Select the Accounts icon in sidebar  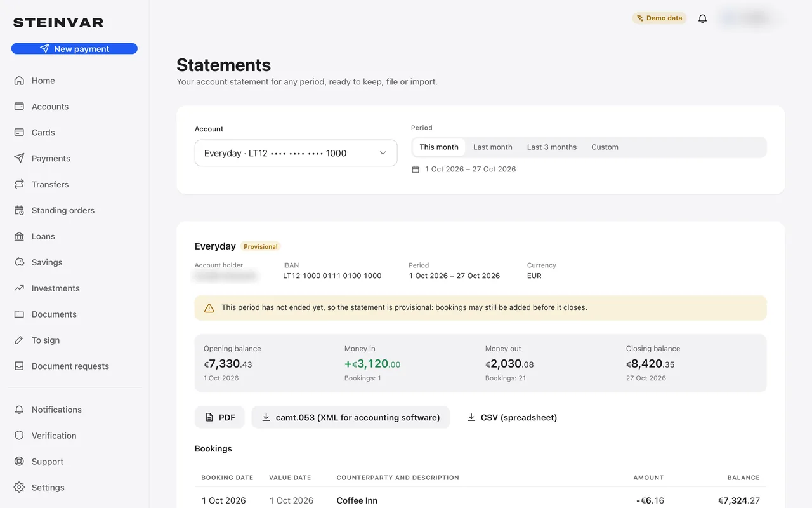tap(19, 107)
